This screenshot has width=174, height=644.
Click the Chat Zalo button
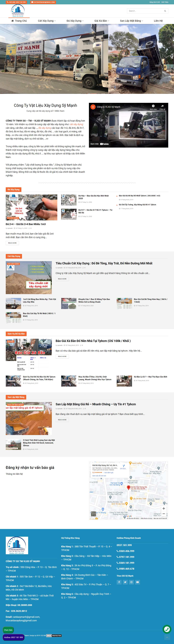pos(8,630)
